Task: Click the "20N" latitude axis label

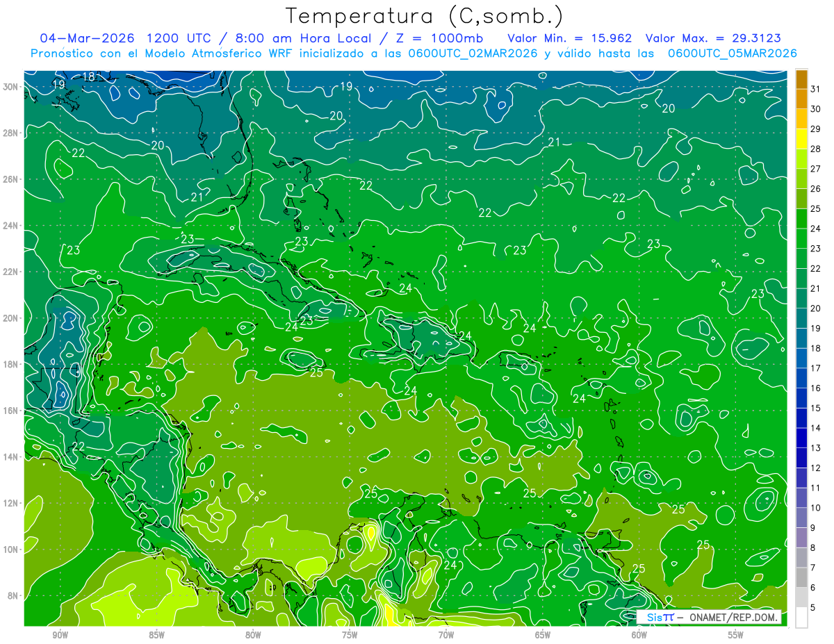Action: click(12, 318)
